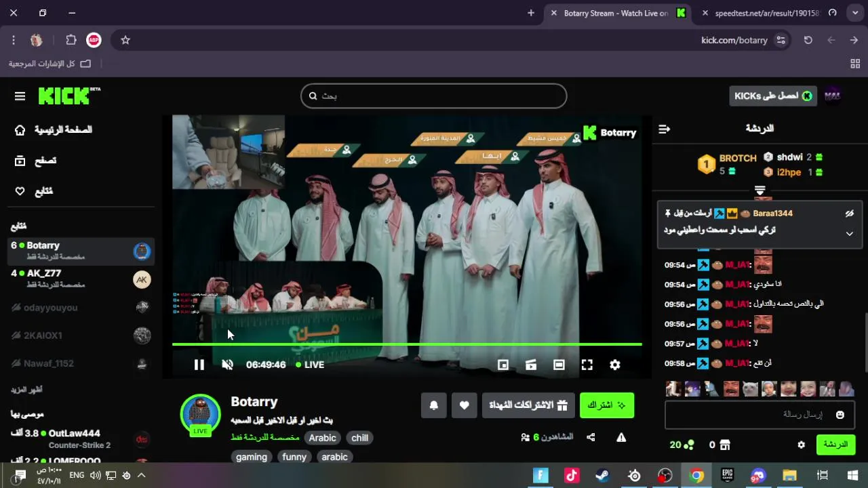The image size is (868, 488).
Task: Click the green stream progress bar
Action: click(x=407, y=344)
